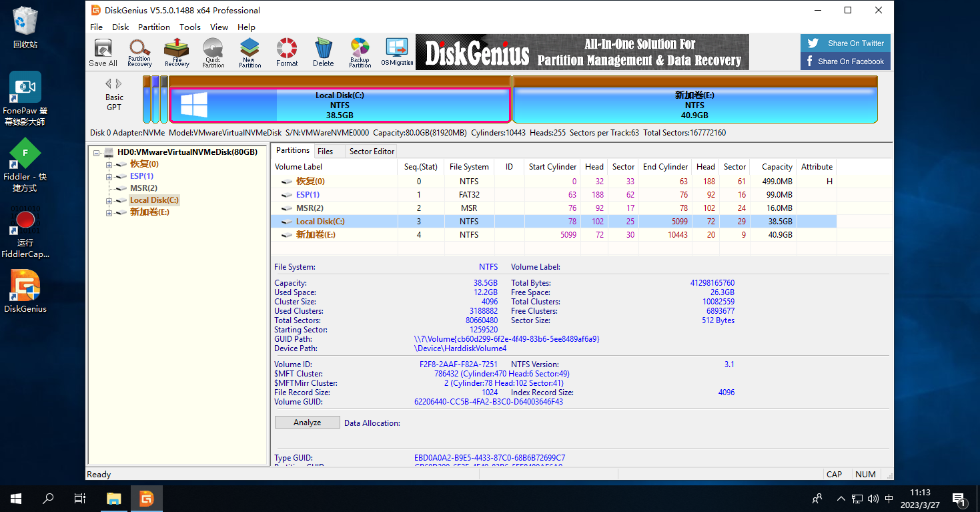980x512 pixels.
Task: Click the Share On Twitter link
Action: [845, 43]
